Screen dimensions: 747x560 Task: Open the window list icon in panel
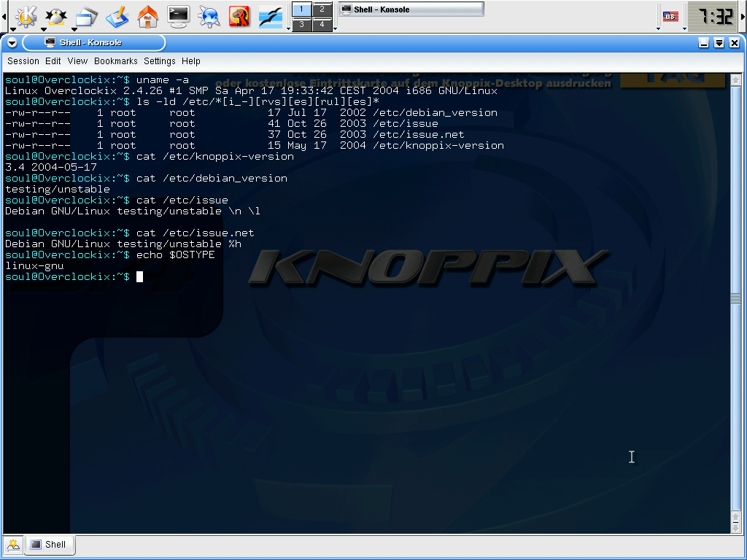[86, 16]
